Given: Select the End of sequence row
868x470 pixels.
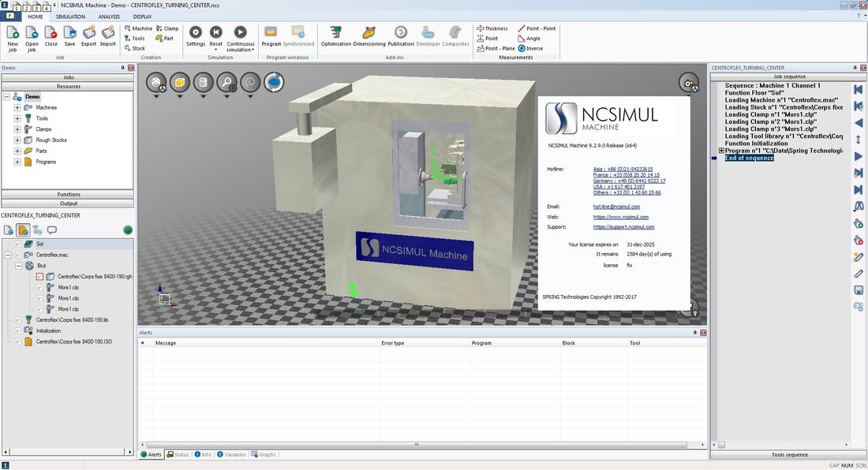Looking at the screenshot, I should [749, 158].
